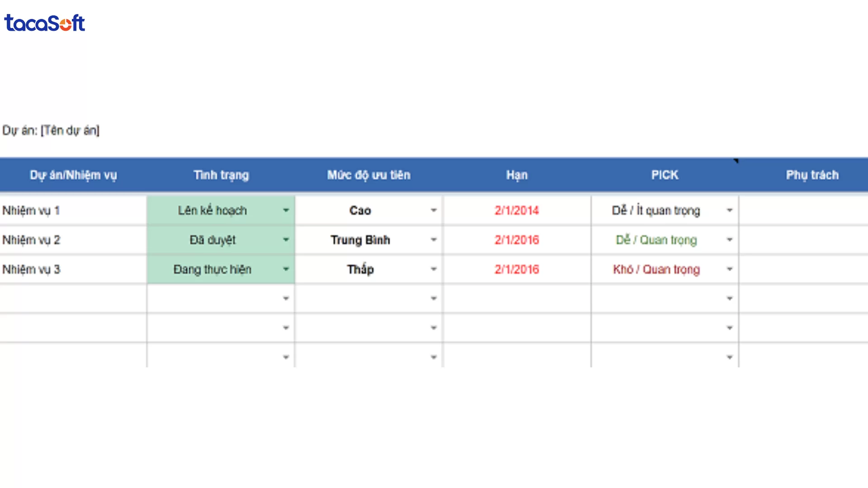
Task: Open the PICK dropdown for 'Dễ / Ít quan trọng'
Action: (x=729, y=210)
